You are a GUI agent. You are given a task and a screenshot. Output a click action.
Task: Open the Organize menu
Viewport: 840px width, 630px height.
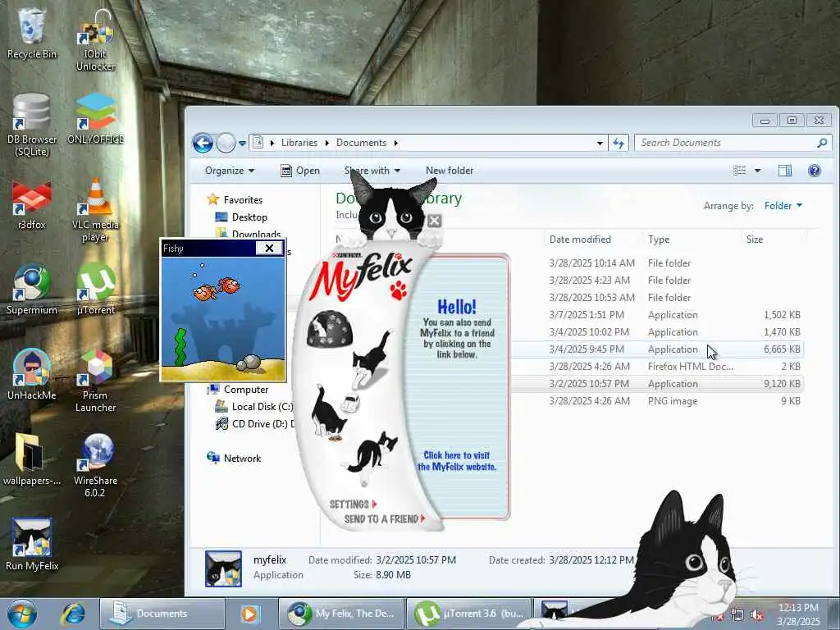[x=230, y=171]
